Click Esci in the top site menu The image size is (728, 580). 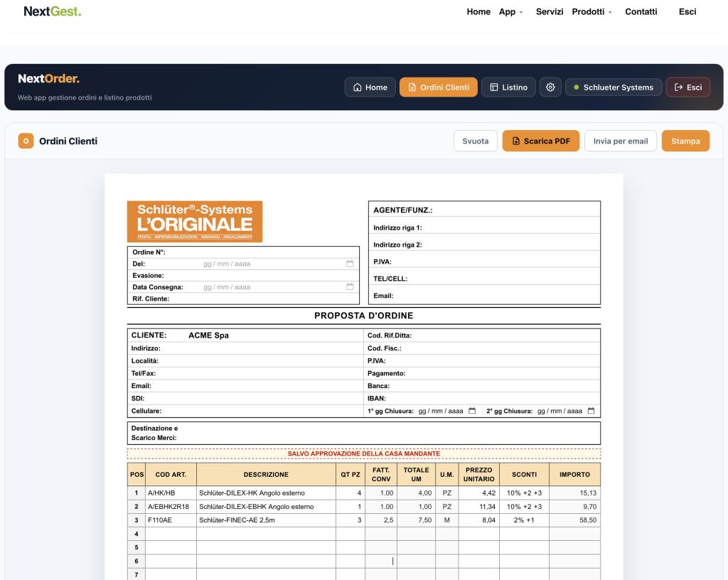[x=687, y=11]
